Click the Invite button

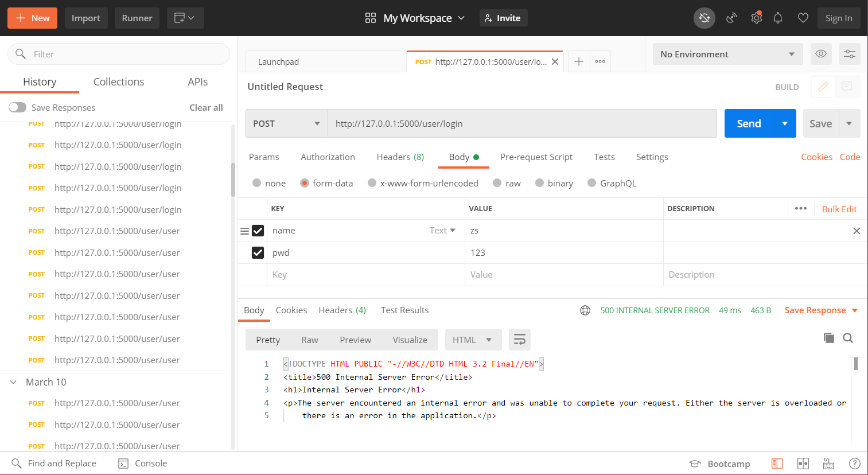[x=503, y=18]
